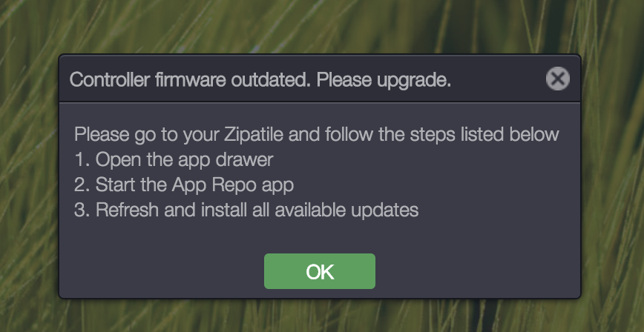This screenshot has width=644, height=332.
Task: Click the word "drawer" in step one
Action: click(249, 159)
